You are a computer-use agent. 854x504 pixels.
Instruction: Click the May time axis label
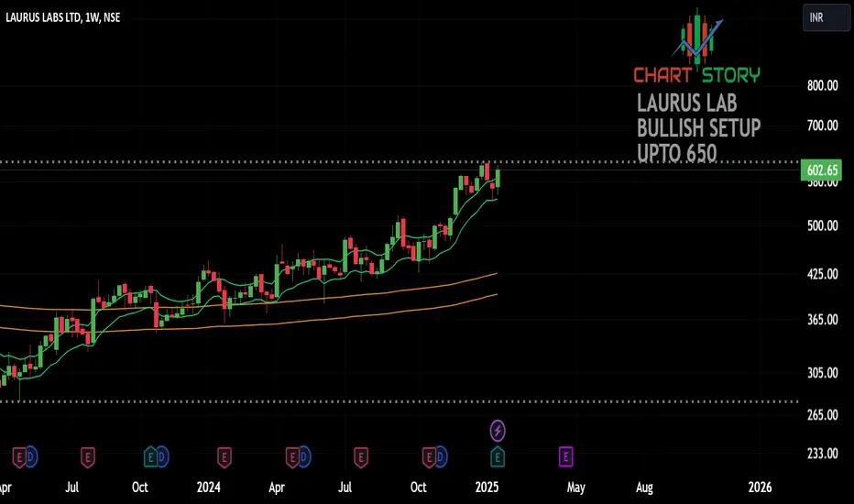(575, 488)
